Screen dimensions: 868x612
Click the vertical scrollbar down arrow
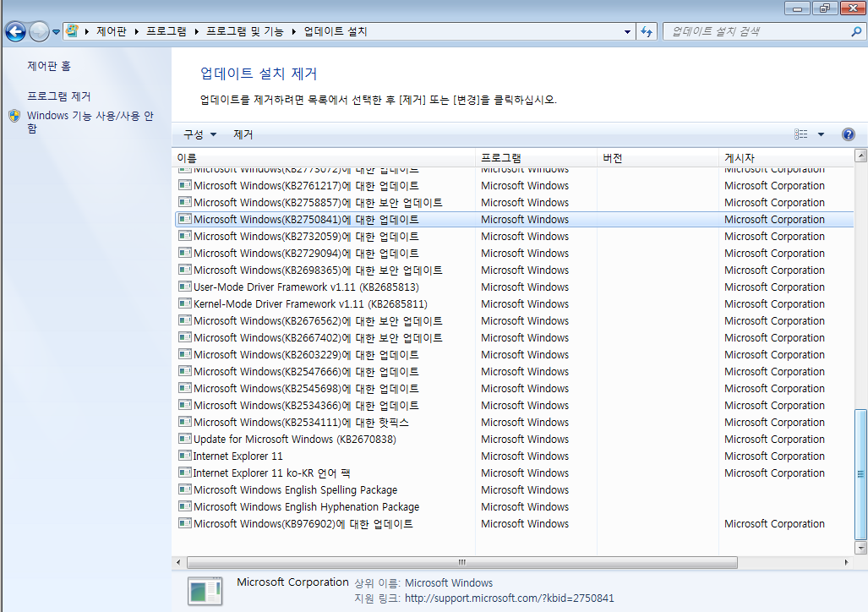pos(860,548)
